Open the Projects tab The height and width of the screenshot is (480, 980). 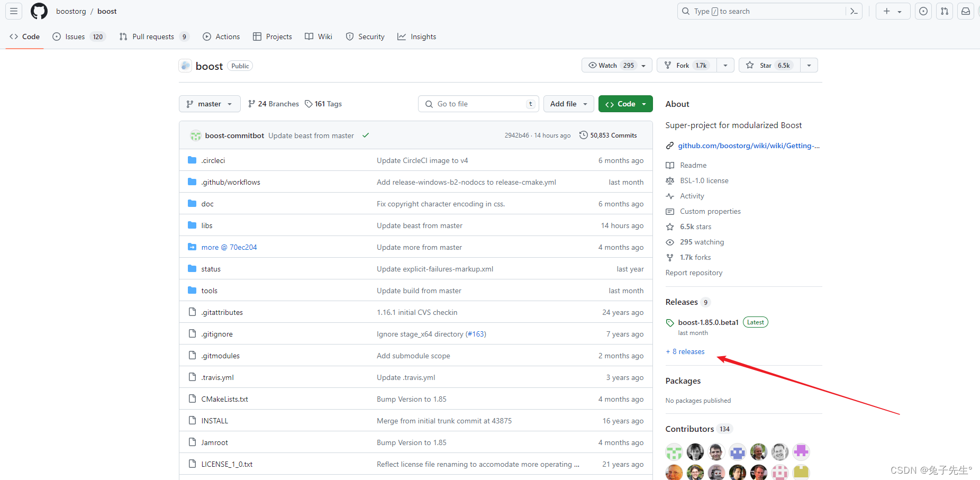tap(273, 37)
